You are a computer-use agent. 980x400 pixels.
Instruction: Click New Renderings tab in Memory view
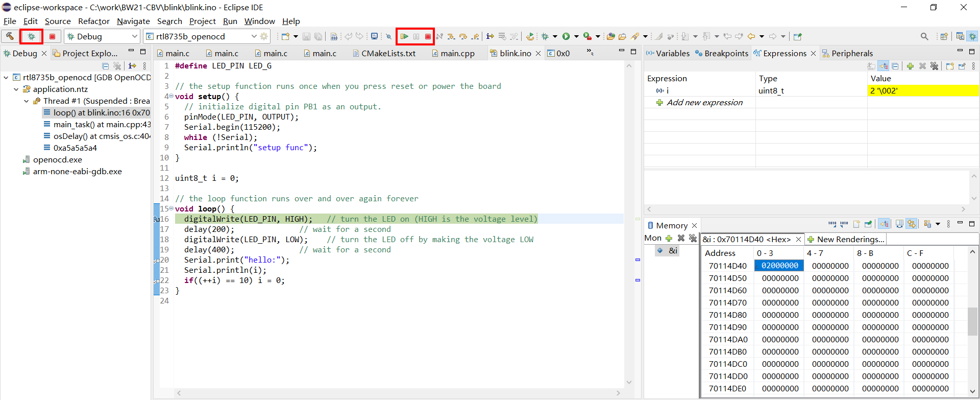point(846,239)
